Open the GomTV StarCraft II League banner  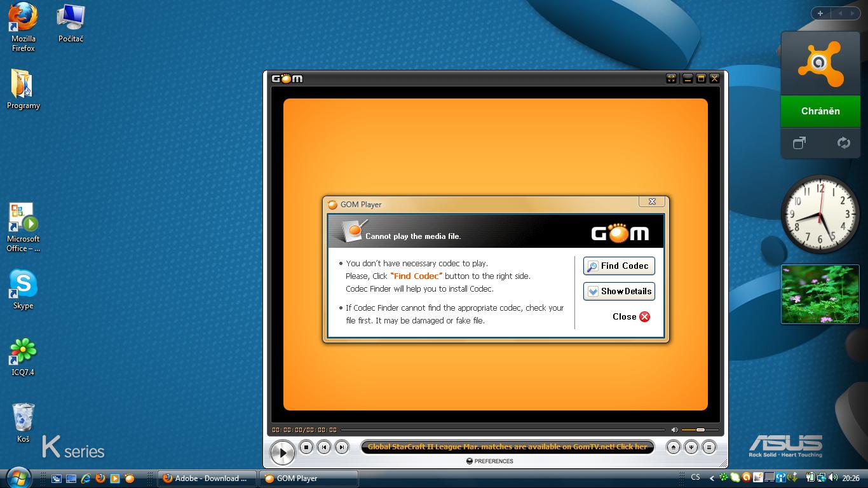tap(507, 447)
